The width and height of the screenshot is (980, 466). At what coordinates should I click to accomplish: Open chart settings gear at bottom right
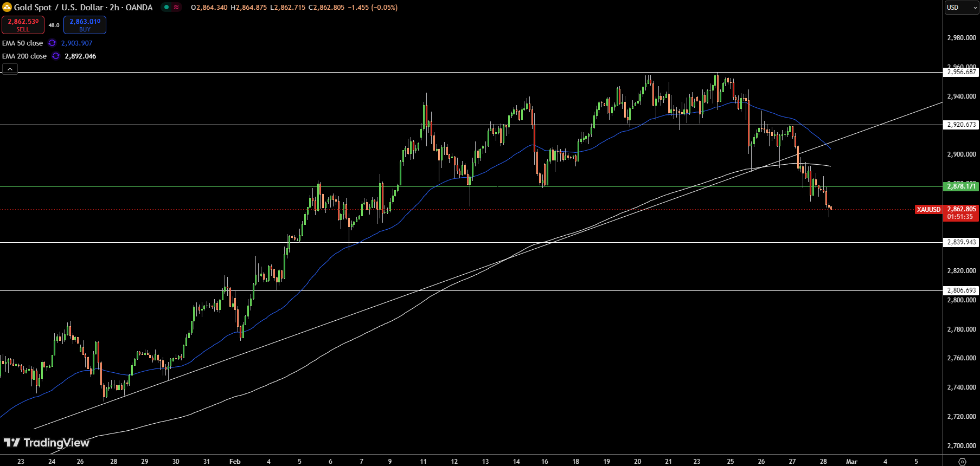(962, 462)
